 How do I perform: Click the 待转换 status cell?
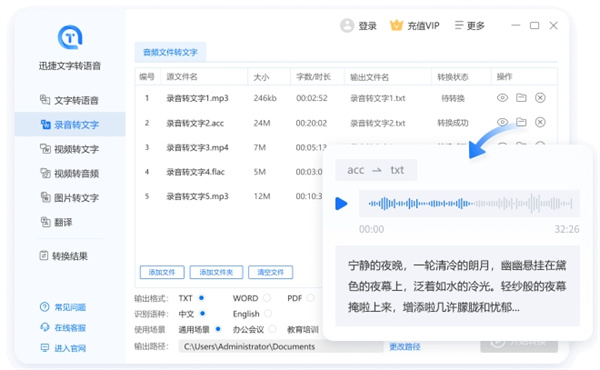point(453,98)
